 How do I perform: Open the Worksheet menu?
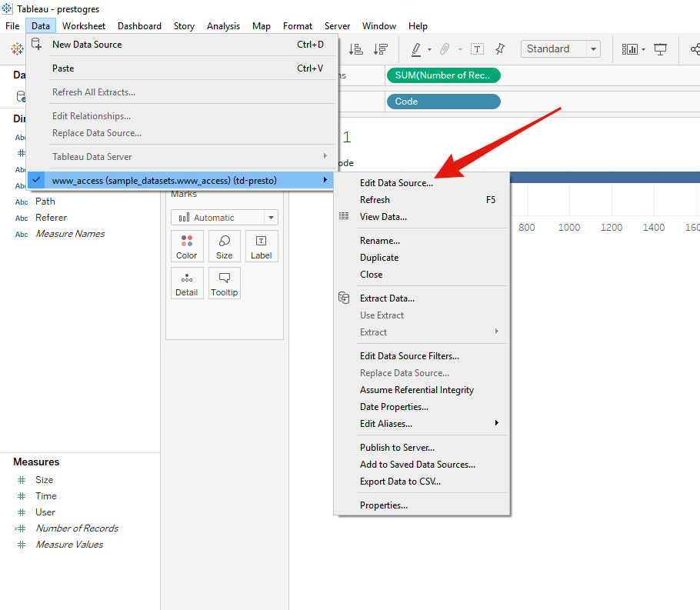[x=84, y=26]
